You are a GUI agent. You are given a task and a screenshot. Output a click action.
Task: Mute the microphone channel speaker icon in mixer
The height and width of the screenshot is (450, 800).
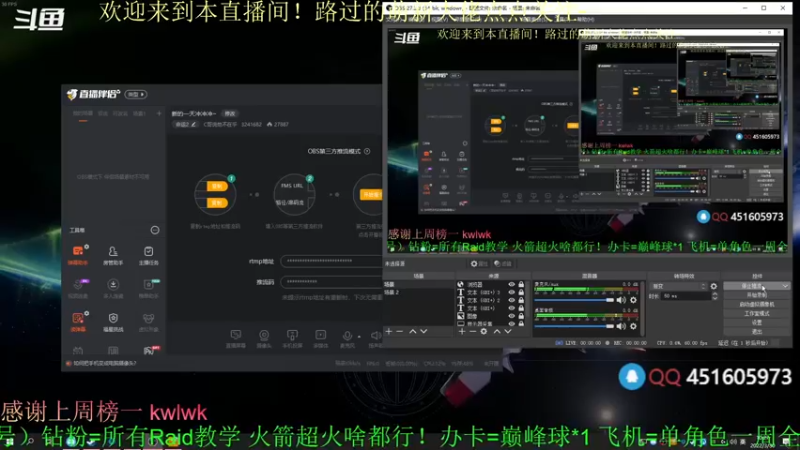pyautogui.click(x=621, y=300)
